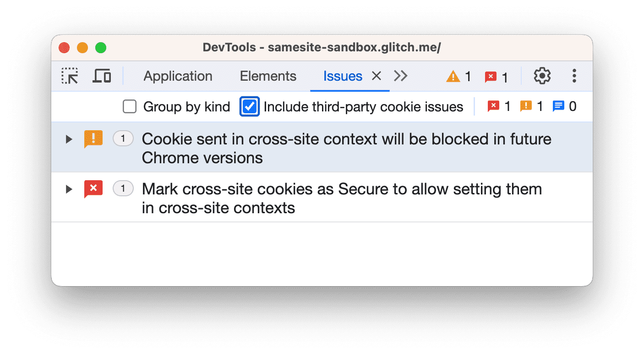Switch to the Application tab
The height and width of the screenshot is (354, 644).
(178, 76)
